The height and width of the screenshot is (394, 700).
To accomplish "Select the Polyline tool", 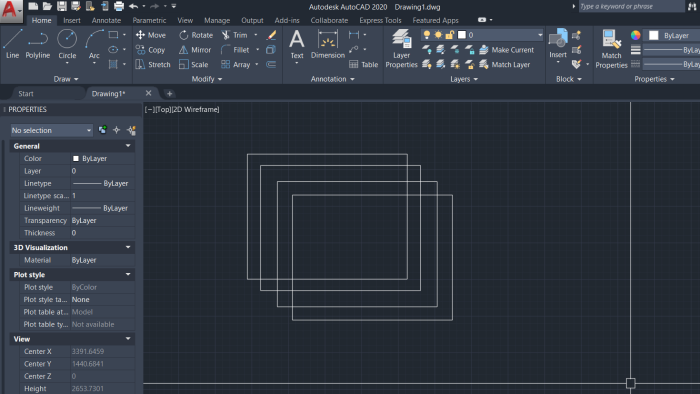I will pyautogui.click(x=38, y=44).
